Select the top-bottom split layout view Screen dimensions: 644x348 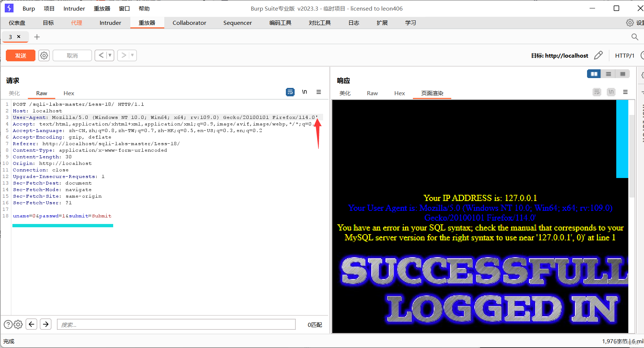click(x=608, y=74)
